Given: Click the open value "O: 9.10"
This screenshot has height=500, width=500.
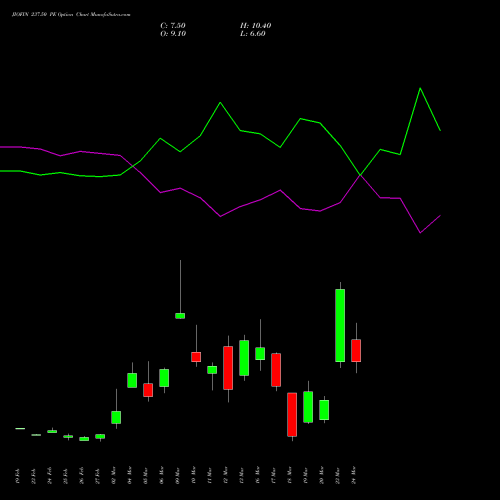Looking at the screenshot, I should point(173,34).
